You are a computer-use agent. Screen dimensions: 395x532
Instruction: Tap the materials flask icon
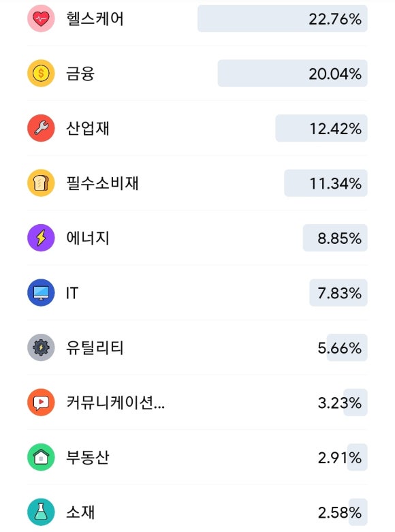tap(41, 512)
